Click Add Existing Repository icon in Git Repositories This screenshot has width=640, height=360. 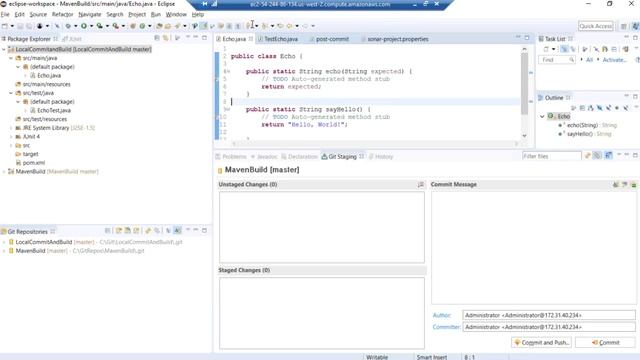(119, 231)
